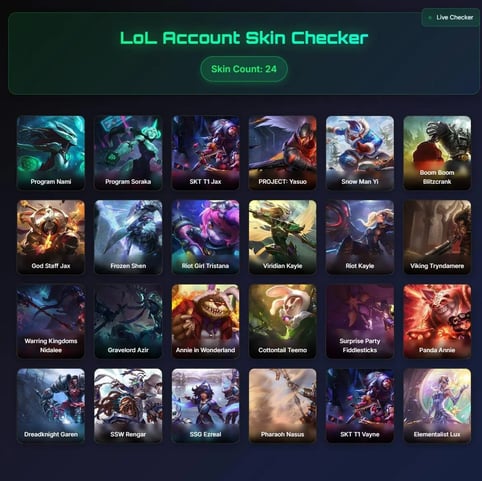
Task: Open the Program Nami skin card
Action: [51, 153]
